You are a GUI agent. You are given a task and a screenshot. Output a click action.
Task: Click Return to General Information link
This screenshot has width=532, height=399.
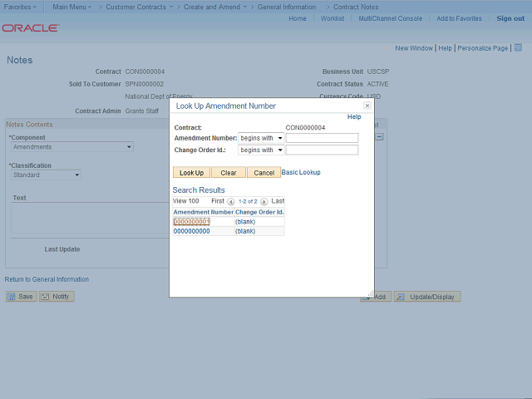click(47, 279)
